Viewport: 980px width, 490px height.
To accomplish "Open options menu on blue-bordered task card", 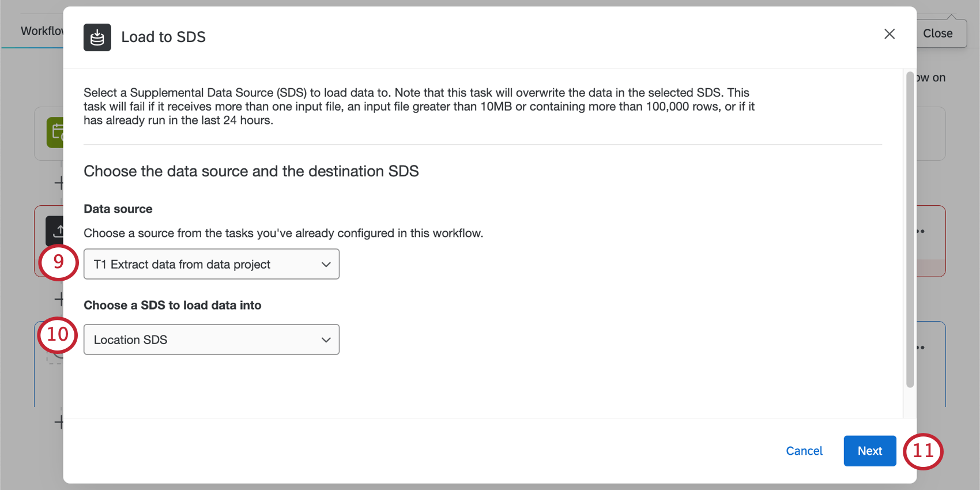I will [921, 348].
